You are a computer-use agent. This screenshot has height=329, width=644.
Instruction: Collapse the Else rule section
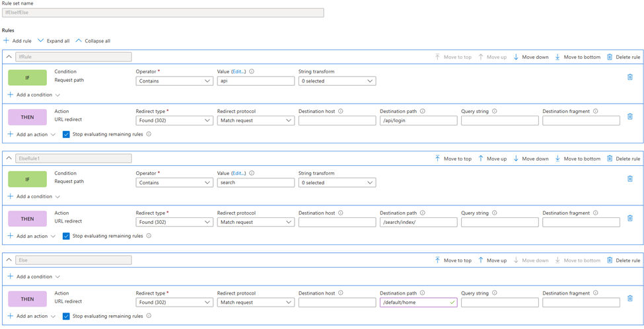click(x=9, y=260)
